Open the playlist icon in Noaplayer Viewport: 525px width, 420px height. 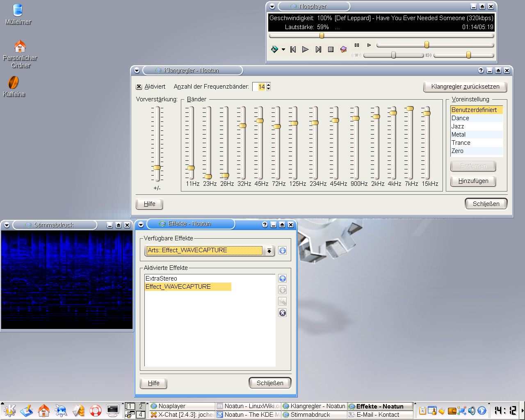click(344, 50)
